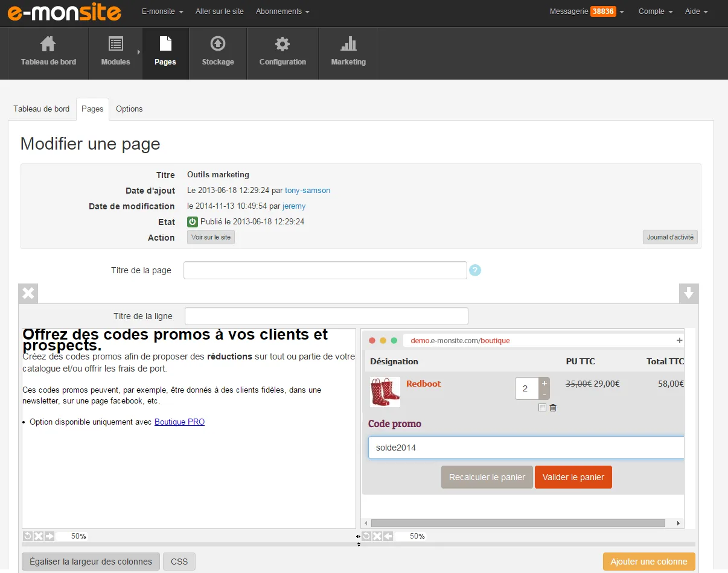Image resolution: width=728 pixels, height=573 pixels.
Task: Increase Redboot quantity with plus
Action: 544,383
